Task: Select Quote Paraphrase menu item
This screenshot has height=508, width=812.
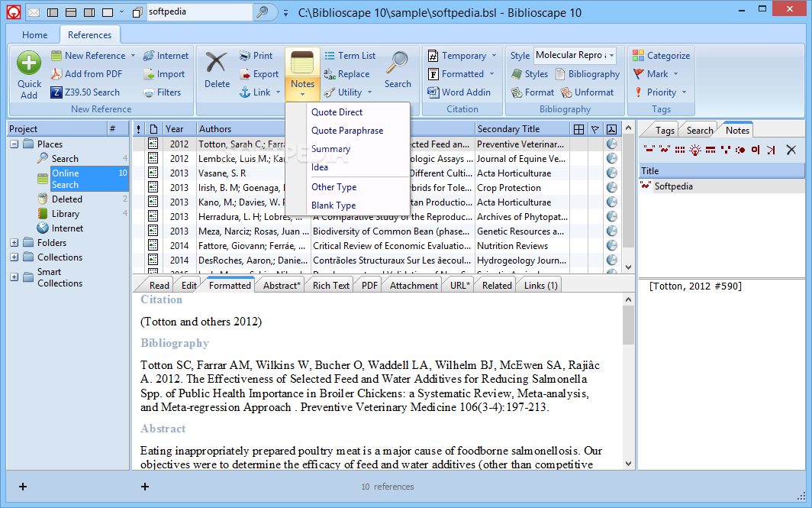Action: (347, 131)
